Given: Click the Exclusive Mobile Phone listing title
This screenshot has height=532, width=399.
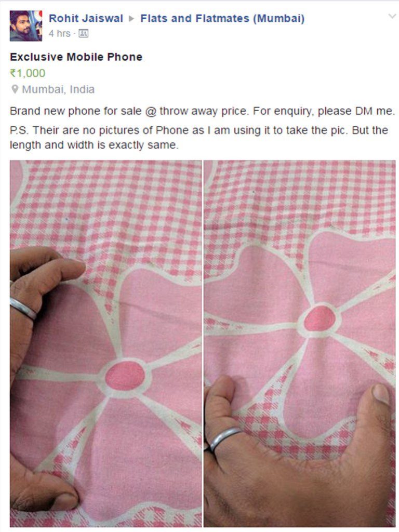Looking at the screenshot, I should coord(76,57).
